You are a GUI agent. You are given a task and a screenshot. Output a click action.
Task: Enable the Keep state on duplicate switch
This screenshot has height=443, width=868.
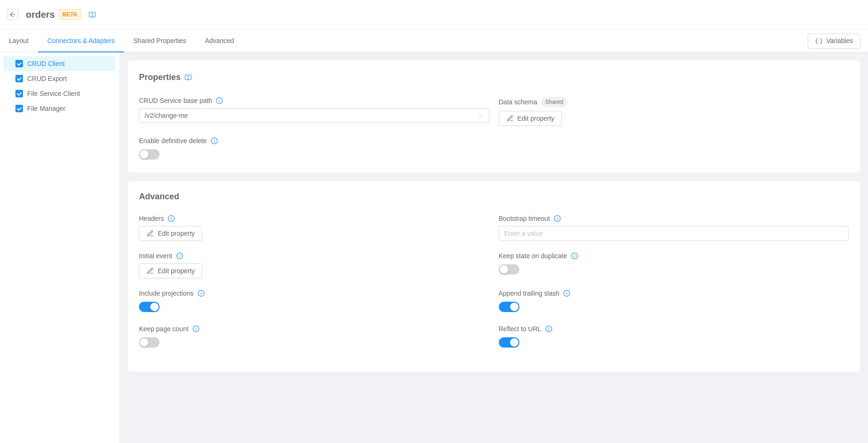coord(509,269)
